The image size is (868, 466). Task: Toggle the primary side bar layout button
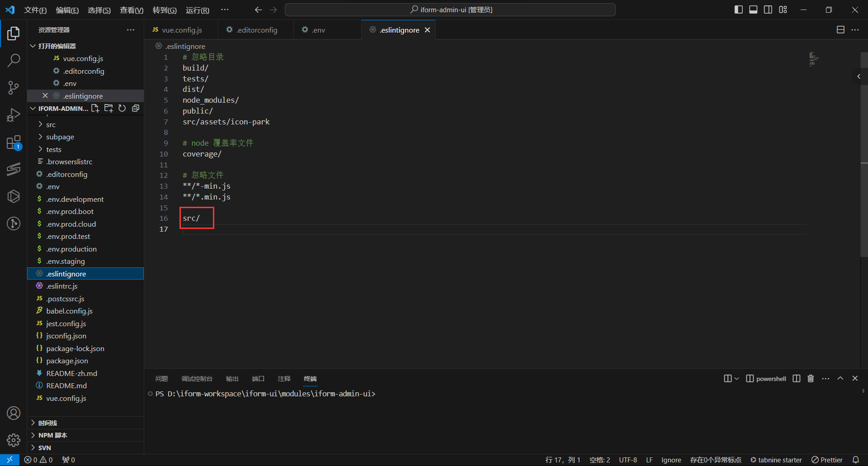pos(739,10)
